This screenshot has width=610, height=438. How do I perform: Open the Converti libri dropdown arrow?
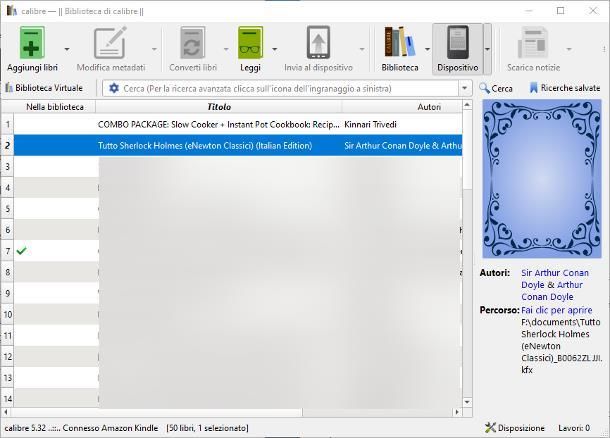(226, 49)
